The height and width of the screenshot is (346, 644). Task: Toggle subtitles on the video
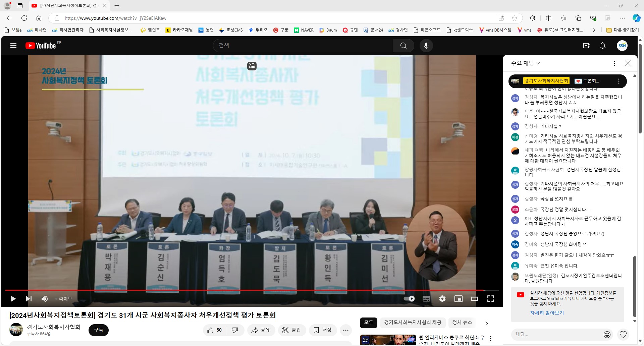pos(426,299)
